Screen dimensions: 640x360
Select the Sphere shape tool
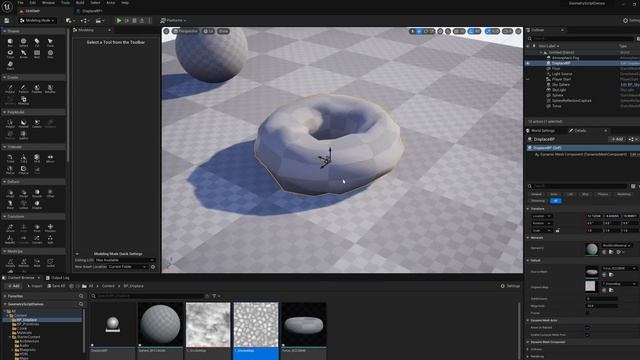click(x=24, y=42)
